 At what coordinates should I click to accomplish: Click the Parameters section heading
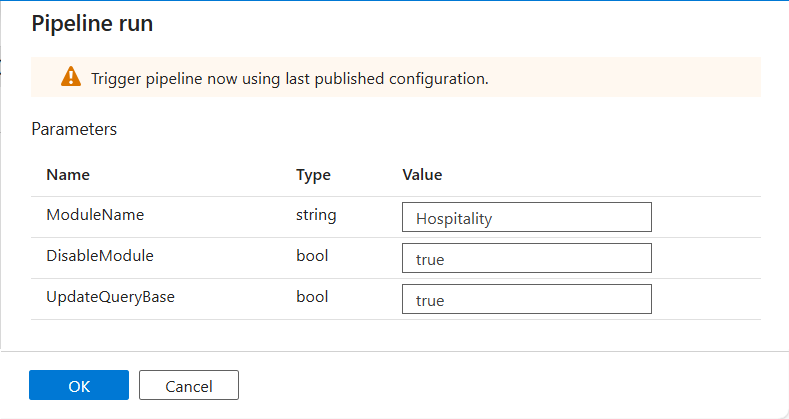point(74,129)
